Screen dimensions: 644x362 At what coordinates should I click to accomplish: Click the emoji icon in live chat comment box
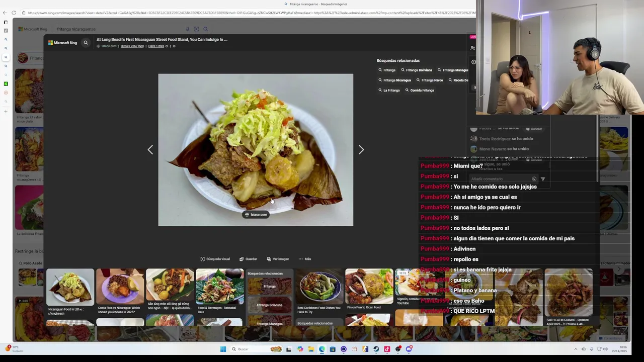[534, 179]
